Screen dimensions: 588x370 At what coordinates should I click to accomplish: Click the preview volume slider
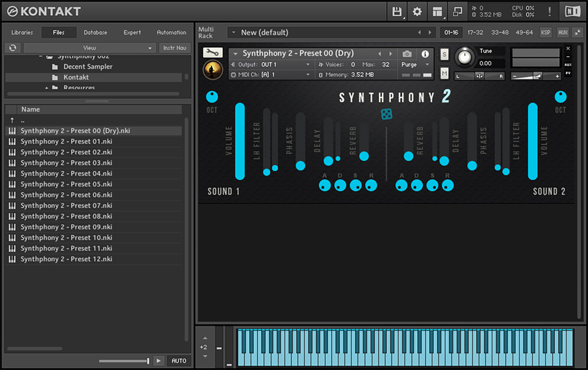coord(124,361)
